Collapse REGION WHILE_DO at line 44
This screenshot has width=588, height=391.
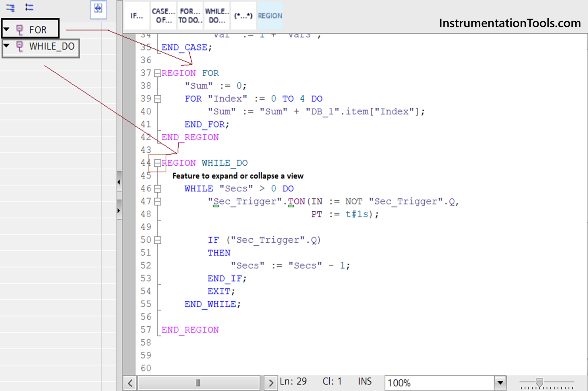[x=157, y=163]
